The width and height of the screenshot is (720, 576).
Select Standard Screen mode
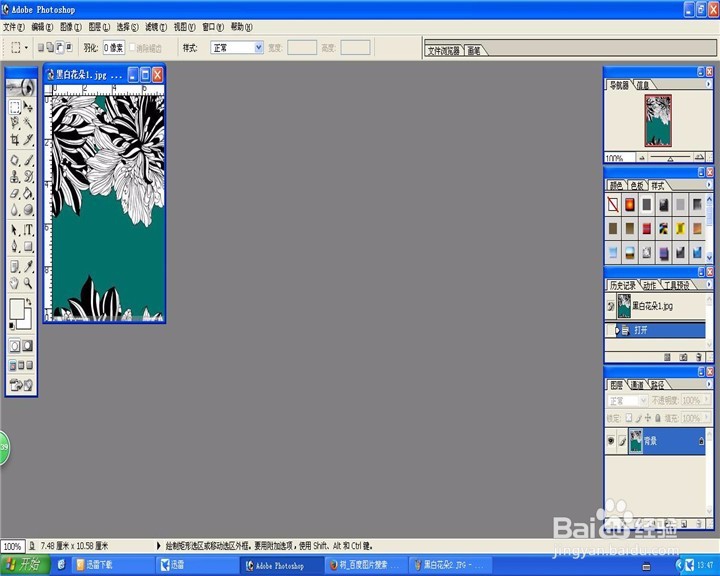click(13, 365)
